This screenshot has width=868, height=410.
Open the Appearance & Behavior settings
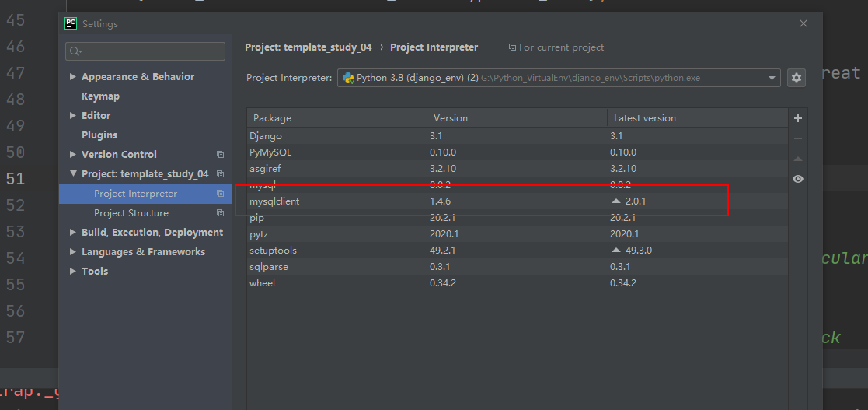pos(138,76)
